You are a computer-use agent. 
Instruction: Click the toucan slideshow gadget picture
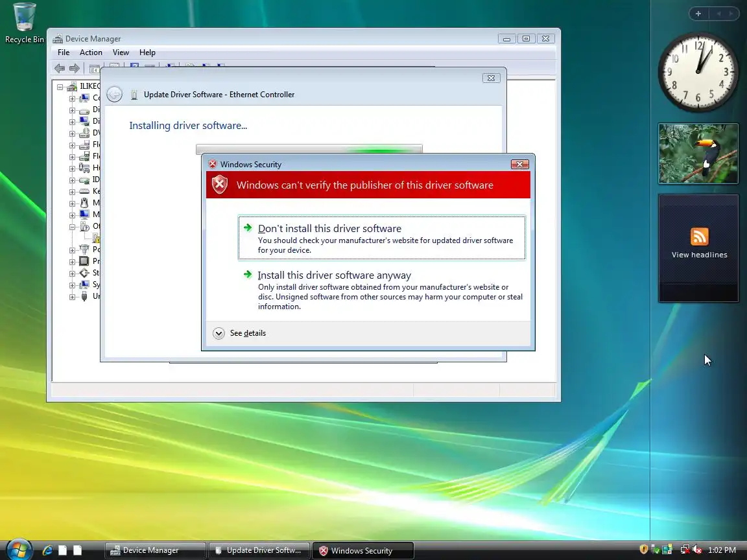coord(698,154)
